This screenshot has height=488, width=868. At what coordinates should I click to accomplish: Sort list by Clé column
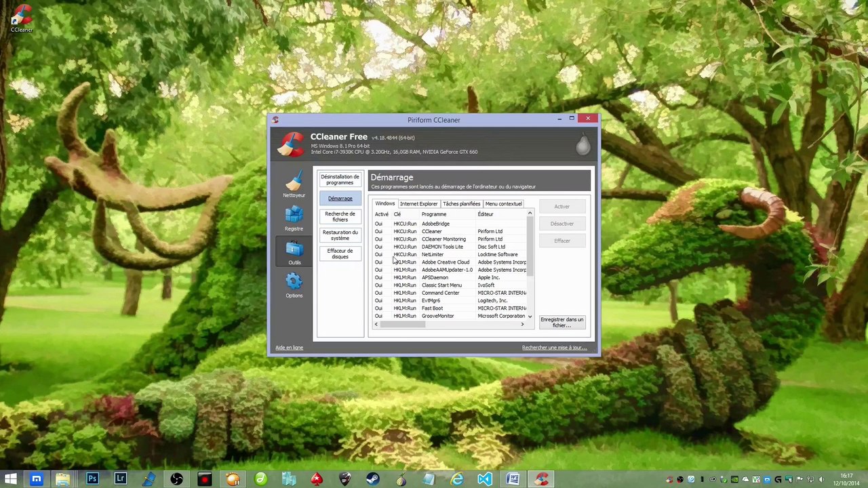pyautogui.click(x=406, y=214)
